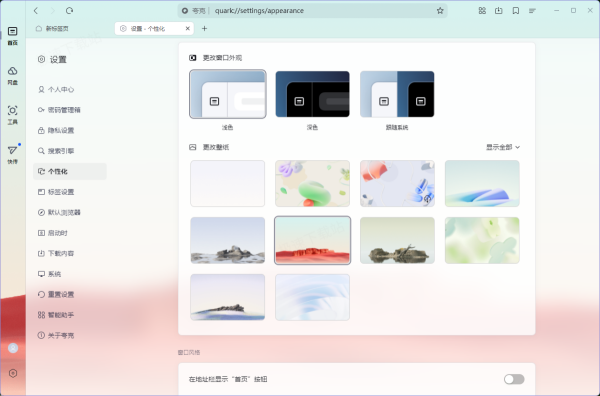Open 个人中心 settings section
Image resolution: width=600 pixels, height=396 pixels.
[70, 90]
